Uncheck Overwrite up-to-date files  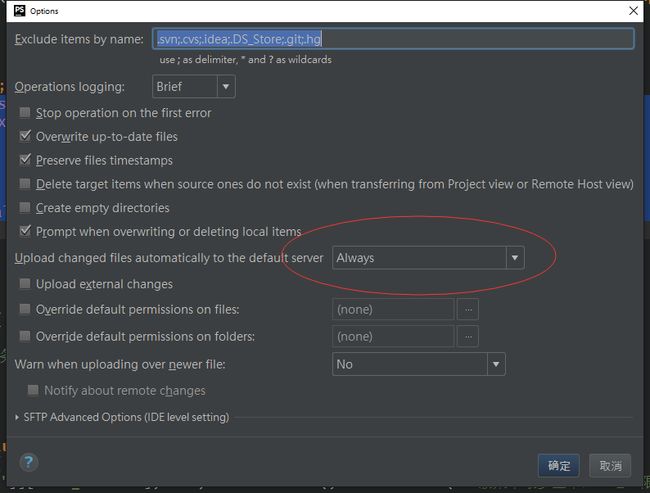tap(25, 136)
